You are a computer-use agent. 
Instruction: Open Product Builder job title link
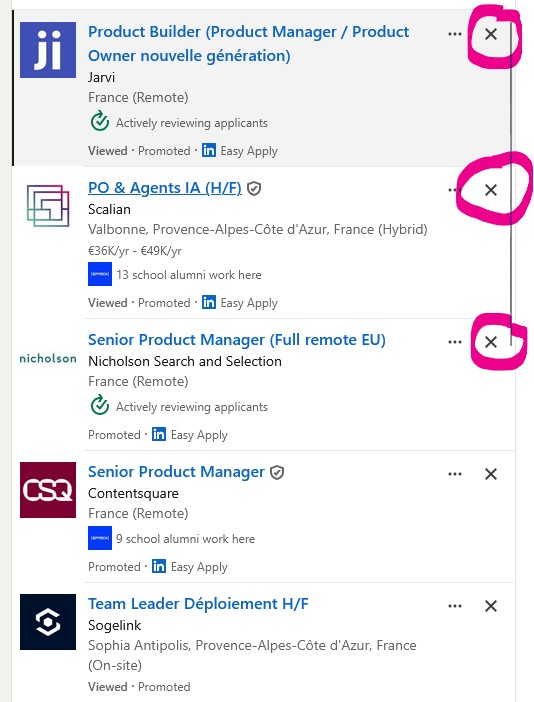point(248,44)
